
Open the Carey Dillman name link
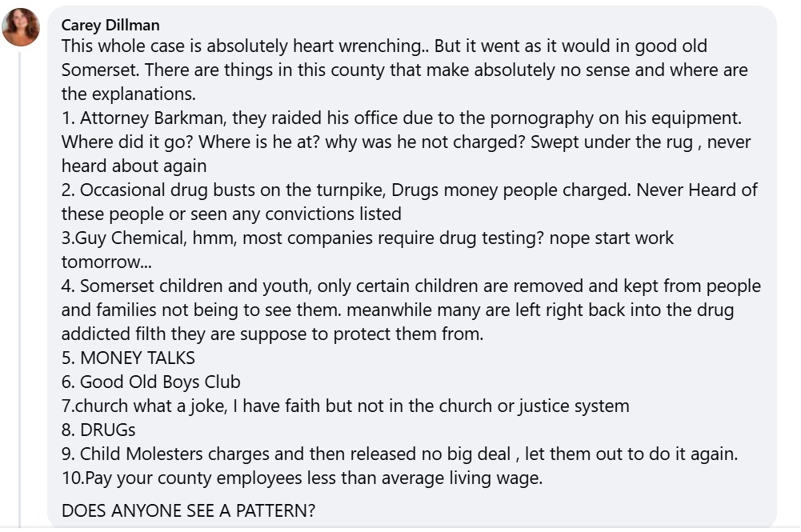tap(110, 25)
